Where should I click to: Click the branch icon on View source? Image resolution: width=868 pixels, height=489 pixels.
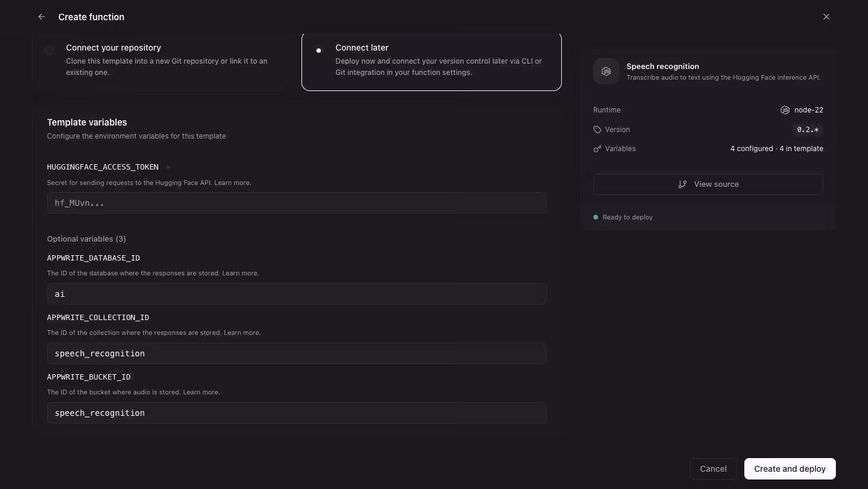click(683, 184)
